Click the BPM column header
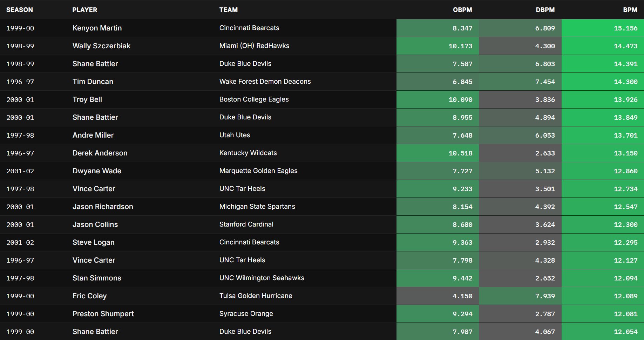644x340 pixels. click(630, 10)
